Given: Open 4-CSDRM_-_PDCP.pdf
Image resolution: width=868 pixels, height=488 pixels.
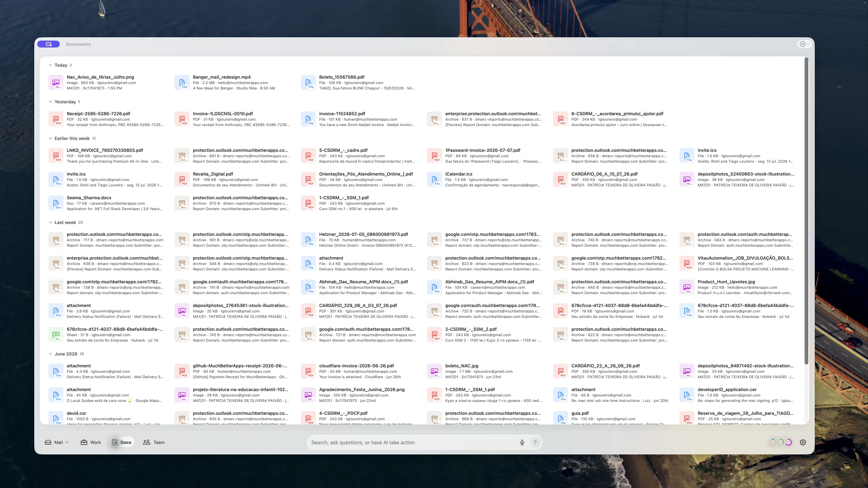Looking at the screenshot, I should [358, 418].
